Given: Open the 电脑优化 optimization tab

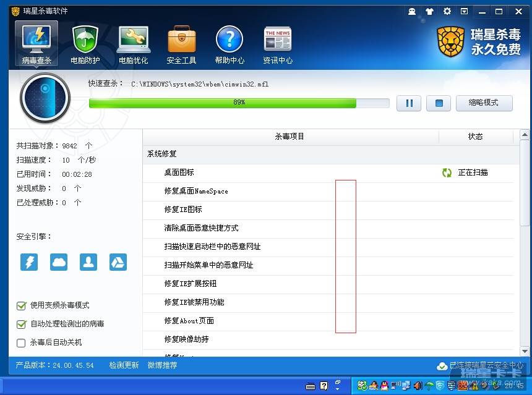Looking at the screenshot, I should [x=134, y=45].
